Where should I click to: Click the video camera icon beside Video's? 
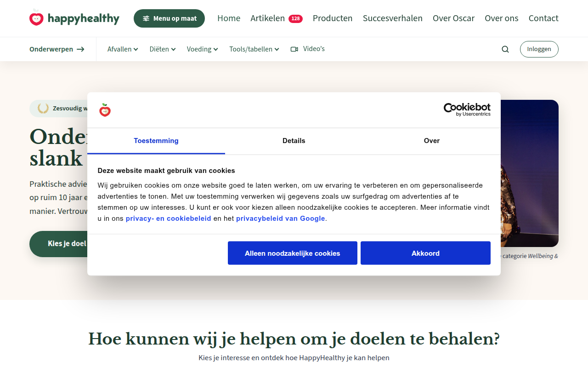point(294,49)
